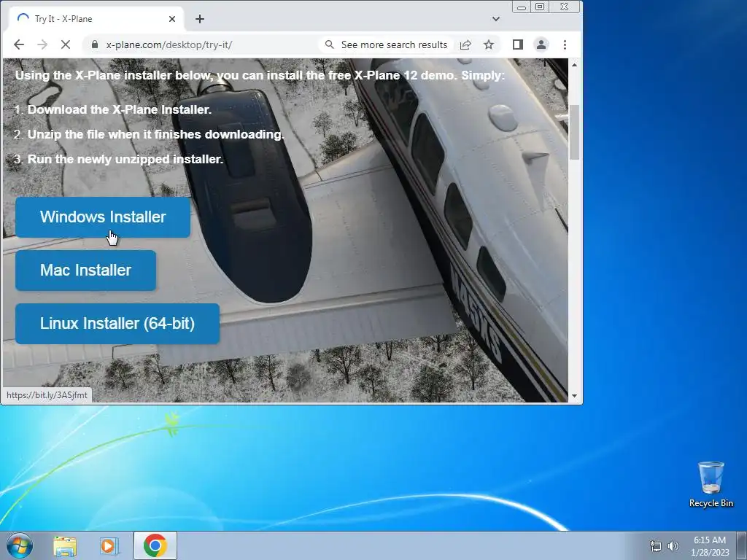
Task: Click the Show desktop strip
Action: 742,545
